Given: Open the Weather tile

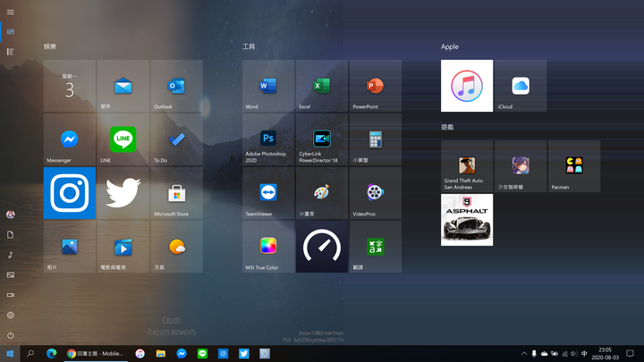Looking at the screenshot, I should [176, 247].
